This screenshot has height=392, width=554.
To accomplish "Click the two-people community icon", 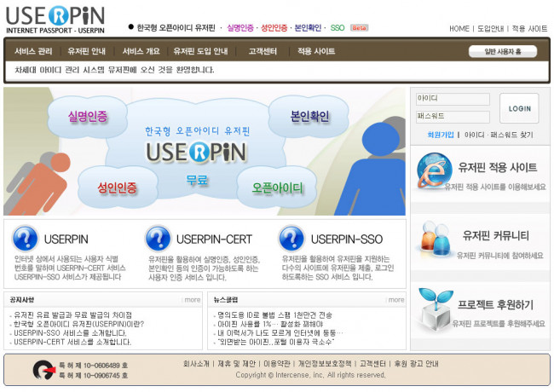I will click(436, 239).
